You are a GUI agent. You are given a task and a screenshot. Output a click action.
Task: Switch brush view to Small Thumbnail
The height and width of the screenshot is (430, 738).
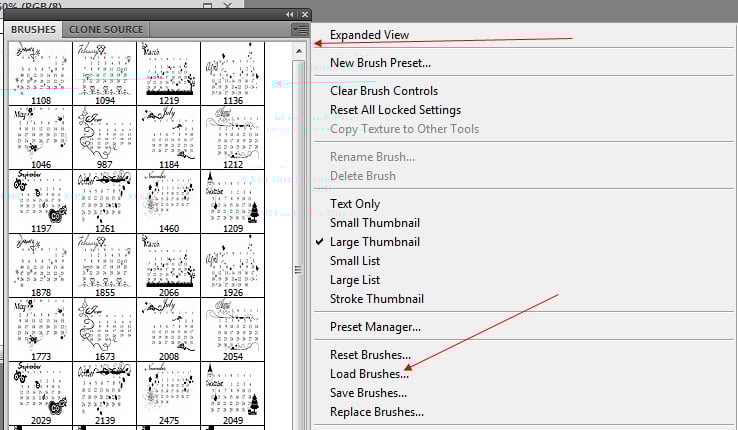click(x=375, y=223)
